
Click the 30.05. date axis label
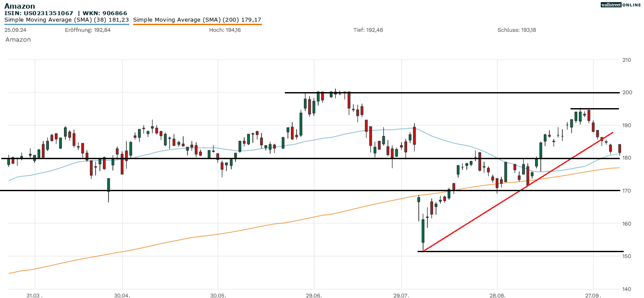coord(218,295)
